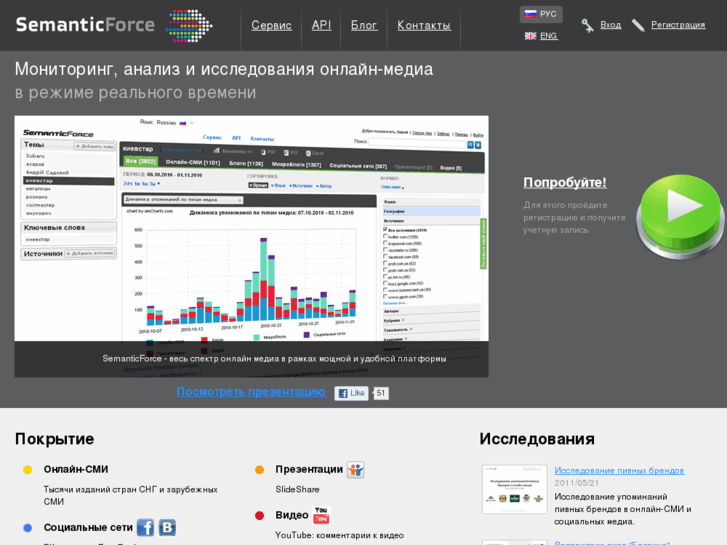Image resolution: width=727 pixels, height=545 pixels.
Task: Click the green feedback side tab in preview
Action: [483, 244]
